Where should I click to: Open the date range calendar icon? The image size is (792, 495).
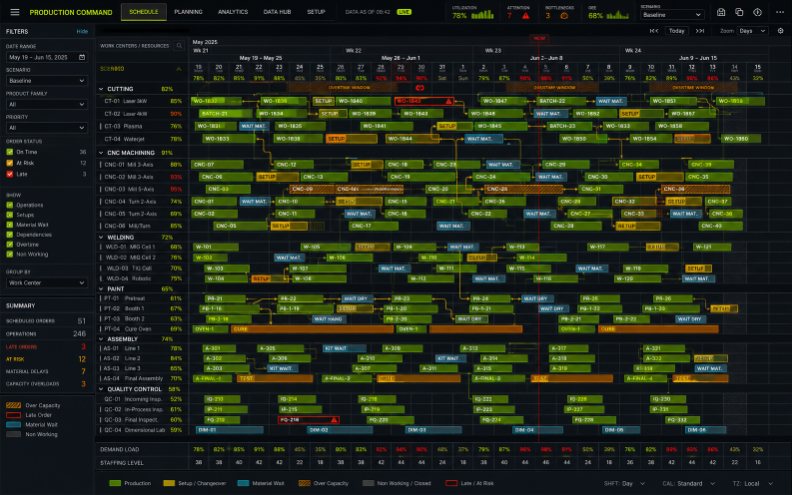pyautogui.click(x=82, y=57)
